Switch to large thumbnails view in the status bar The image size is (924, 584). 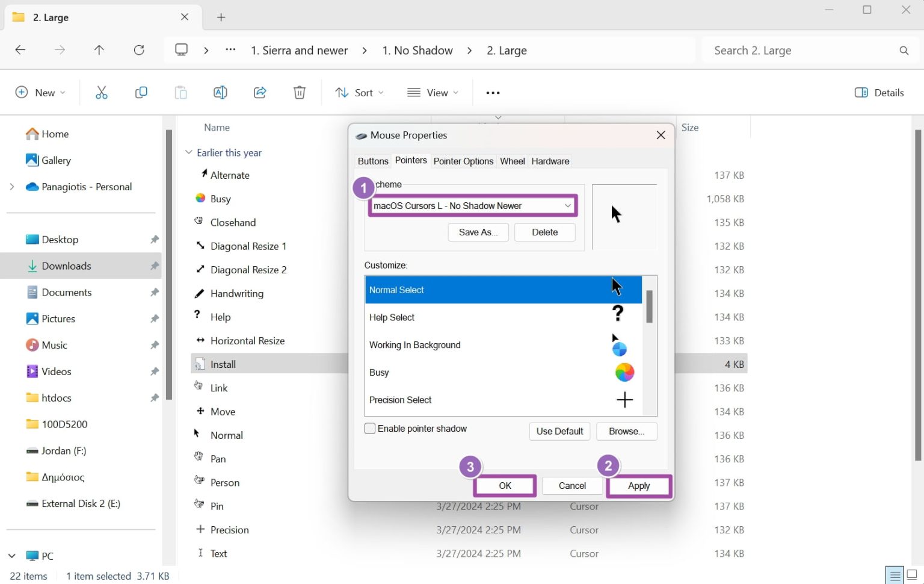click(911, 575)
